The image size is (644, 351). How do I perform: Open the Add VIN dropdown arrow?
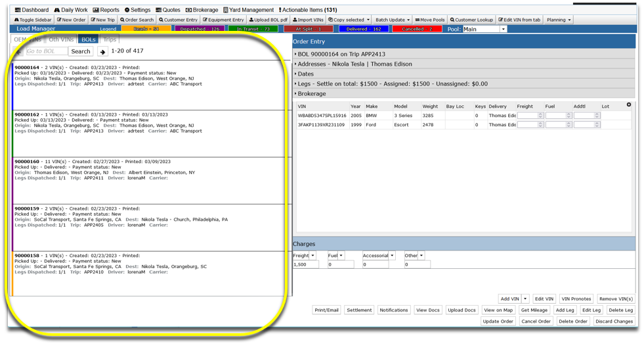[x=525, y=299]
